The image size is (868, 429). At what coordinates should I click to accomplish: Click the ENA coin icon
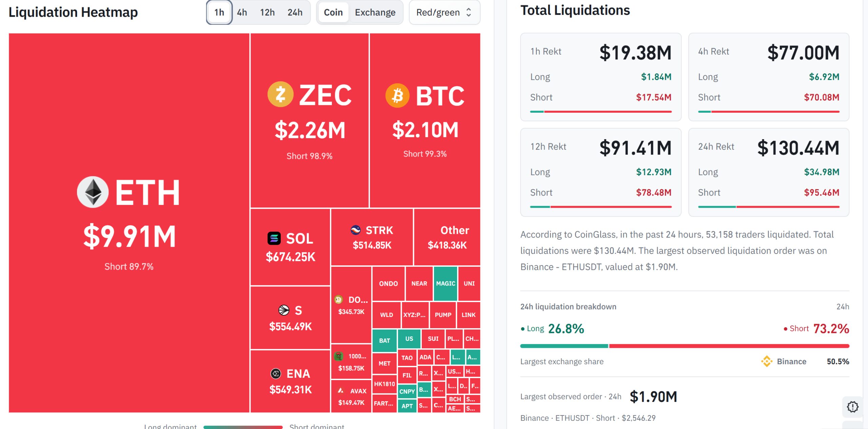point(276,374)
